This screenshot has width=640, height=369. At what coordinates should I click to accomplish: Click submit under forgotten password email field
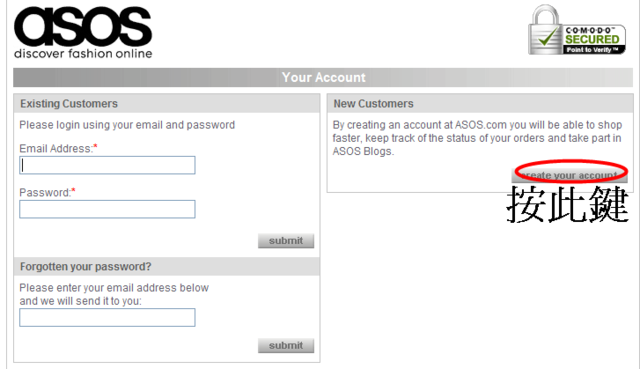tap(286, 345)
